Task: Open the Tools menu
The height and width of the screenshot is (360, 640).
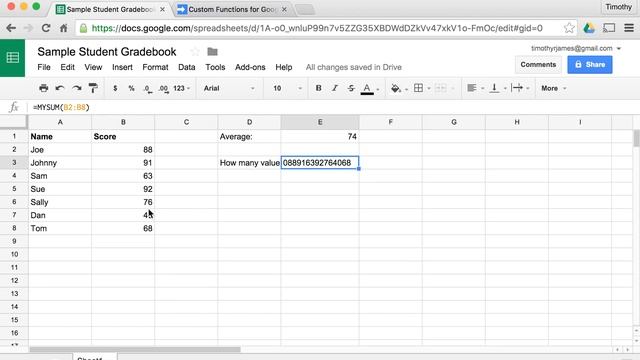Action: click(215, 67)
